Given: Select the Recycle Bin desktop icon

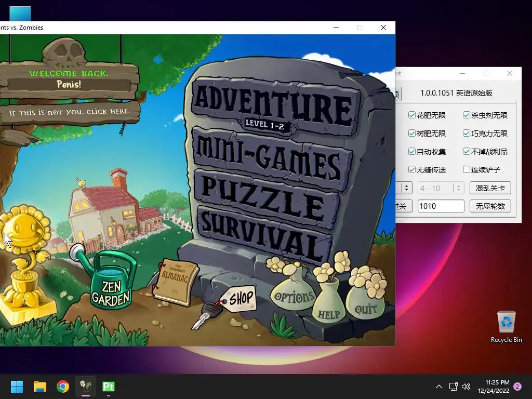Looking at the screenshot, I should [506, 327].
